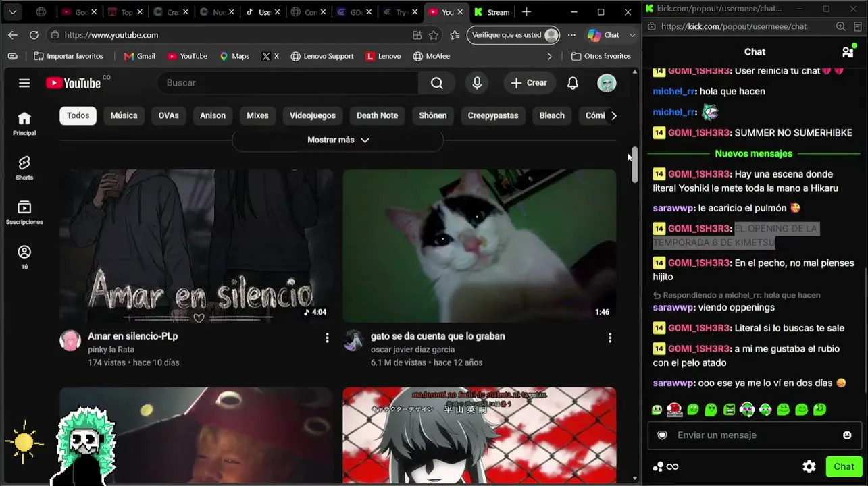The width and height of the screenshot is (868, 486).
Task: Click the YouTube search magnifier button
Action: pyautogui.click(x=437, y=83)
